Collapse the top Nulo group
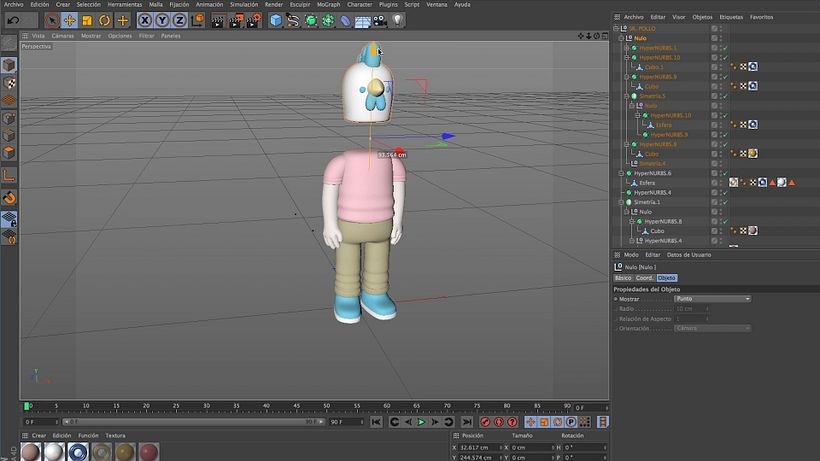Viewport: 820px width, 461px height. pyautogui.click(x=621, y=38)
